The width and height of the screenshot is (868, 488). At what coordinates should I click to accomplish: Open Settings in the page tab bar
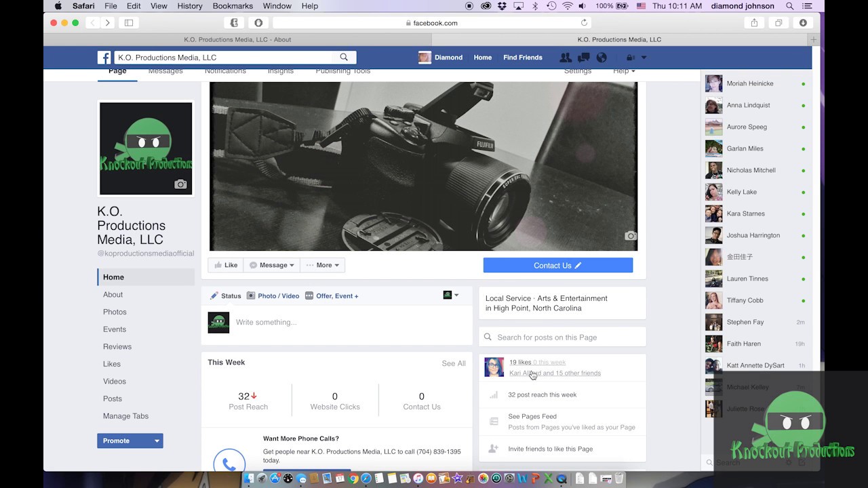[x=578, y=71]
